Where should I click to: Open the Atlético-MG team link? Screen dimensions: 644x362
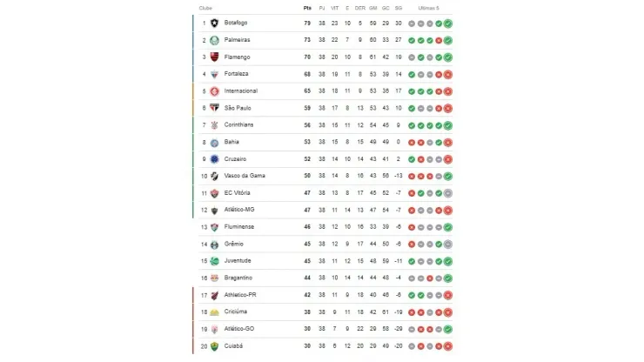[x=239, y=210]
